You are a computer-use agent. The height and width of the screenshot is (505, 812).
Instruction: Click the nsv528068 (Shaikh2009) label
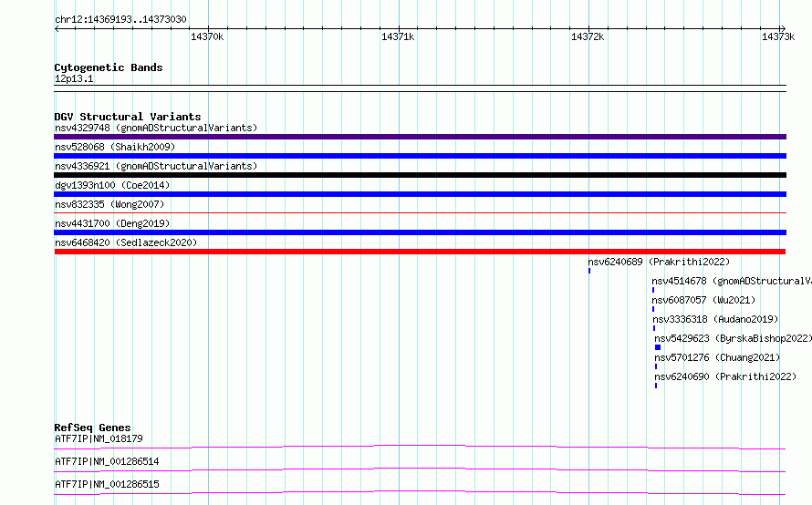(115, 147)
